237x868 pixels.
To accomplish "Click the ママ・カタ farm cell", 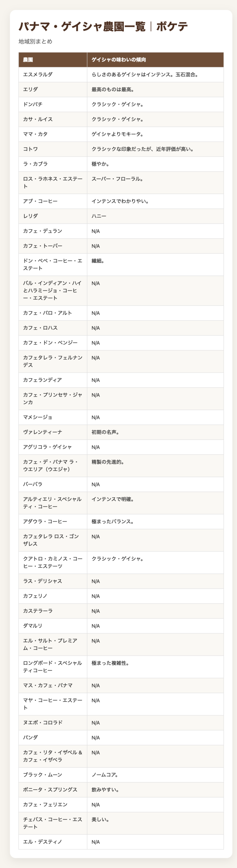I will coord(35,134).
